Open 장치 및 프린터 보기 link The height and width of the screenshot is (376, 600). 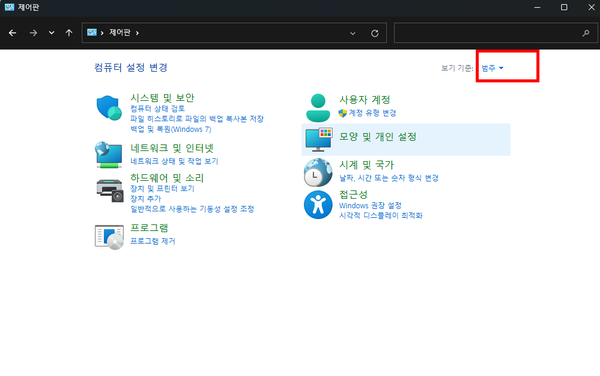[163, 189]
